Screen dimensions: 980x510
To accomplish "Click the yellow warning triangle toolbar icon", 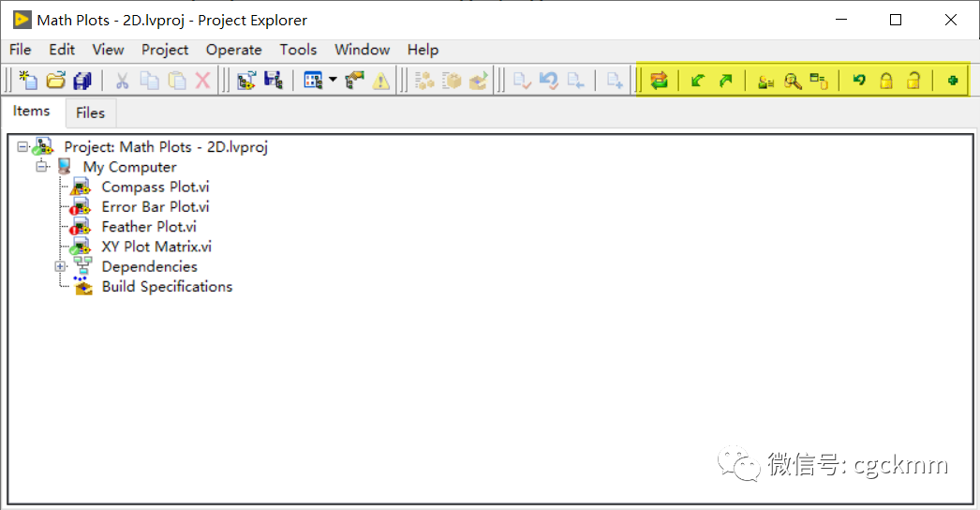I will [x=380, y=80].
